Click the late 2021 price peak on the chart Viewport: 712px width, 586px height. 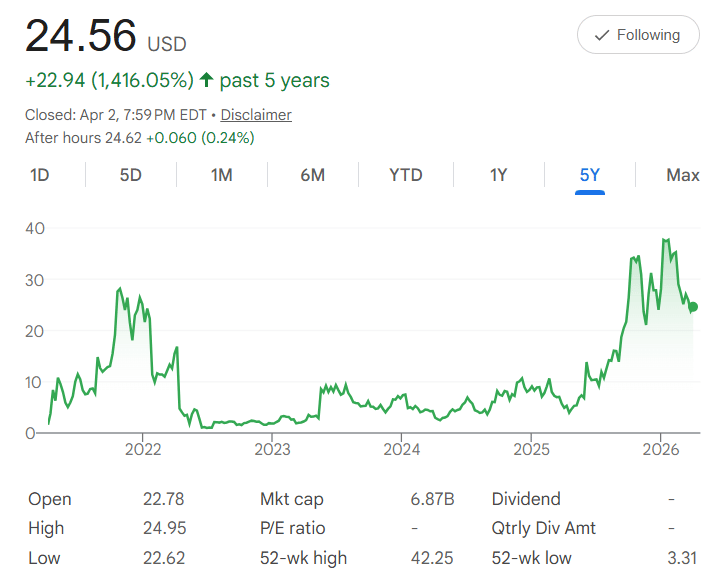pos(120,288)
